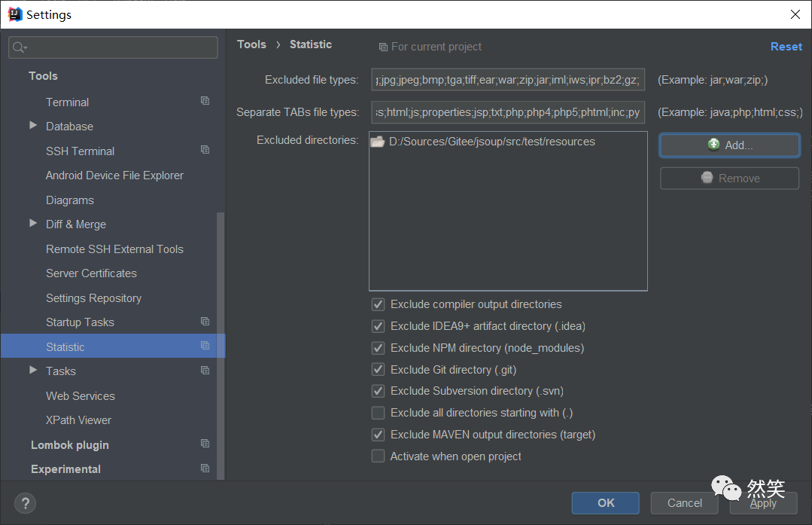Click the folder icon of the excluded directory
The height and width of the screenshot is (525, 812).
coord(378,142)
